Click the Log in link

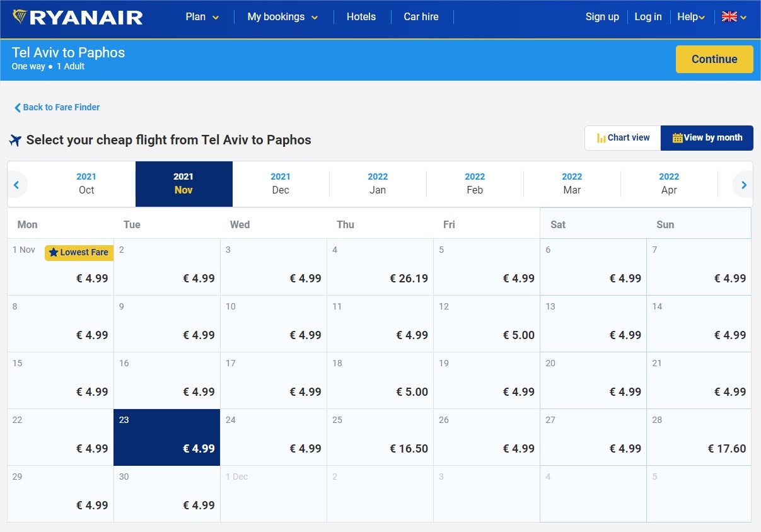pos(648,17)
